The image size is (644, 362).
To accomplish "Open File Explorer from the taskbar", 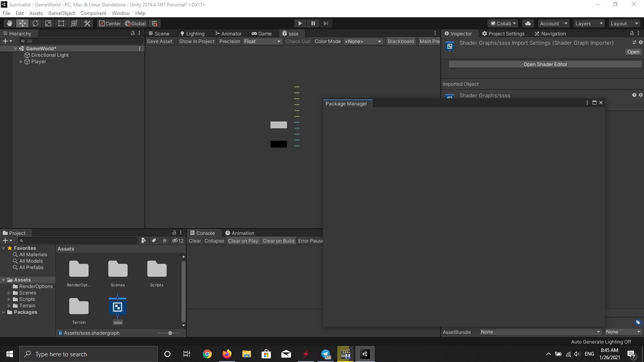I will pyautogui.click(x=247, y=354).
